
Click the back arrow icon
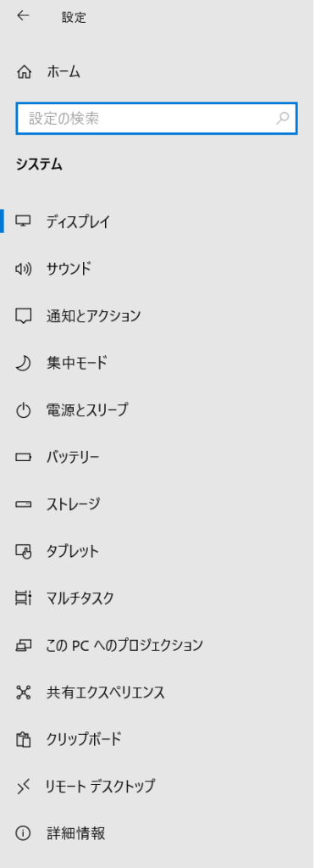23,15
